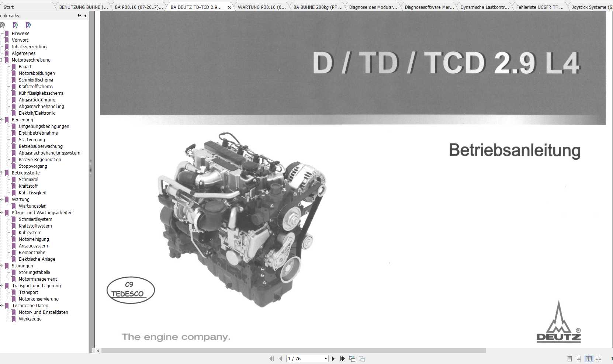The image size is (613, 364).
Task: Open the BA P30.10 (07-2017) tab
Action: click(x=139, y=7)
